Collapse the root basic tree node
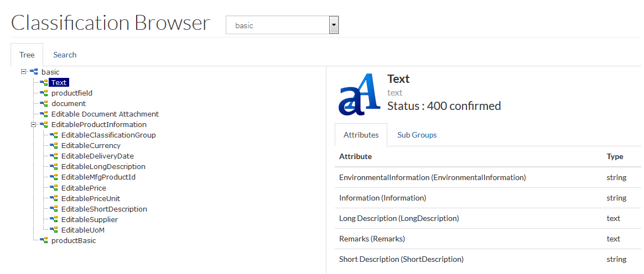This screenshot has height=274, width=644. coord(23,72)
